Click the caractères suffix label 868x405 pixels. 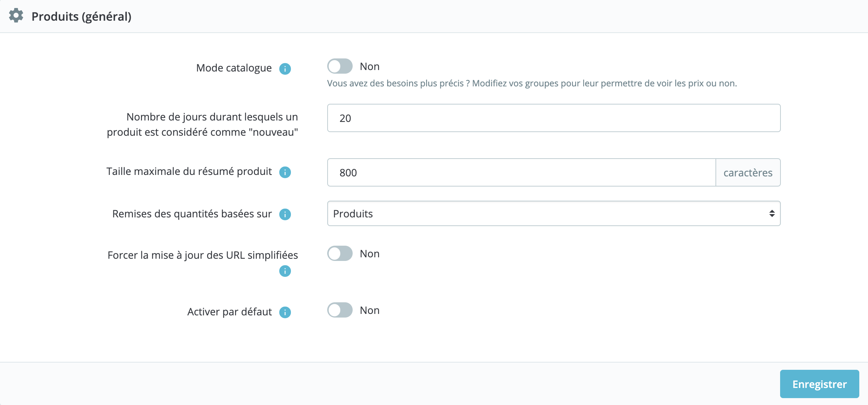click(748, 172)
